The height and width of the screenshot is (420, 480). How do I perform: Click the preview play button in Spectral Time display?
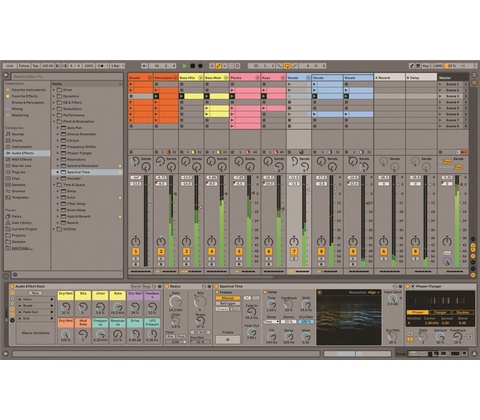[320, 293]
